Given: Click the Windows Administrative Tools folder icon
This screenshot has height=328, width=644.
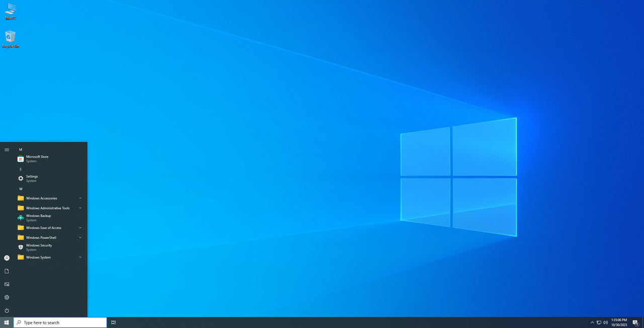Looking at the screenshot, I should tap(21, 208).
